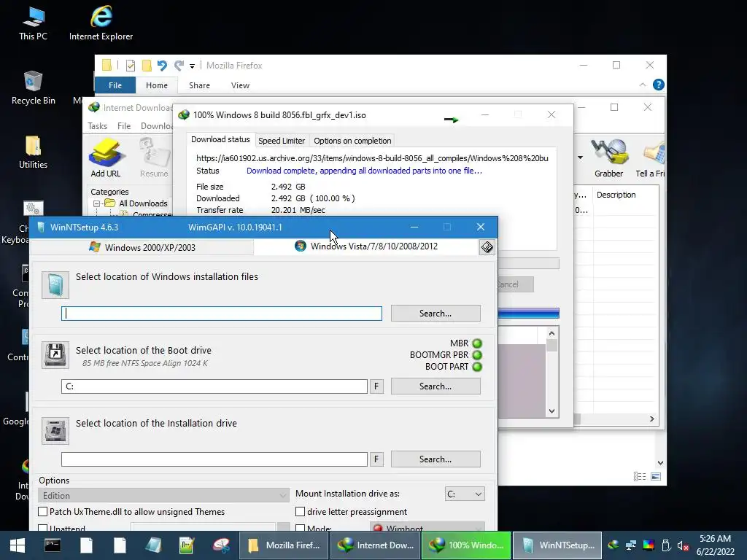Switch to Windows 2000/XP/2003 tab

142,247
